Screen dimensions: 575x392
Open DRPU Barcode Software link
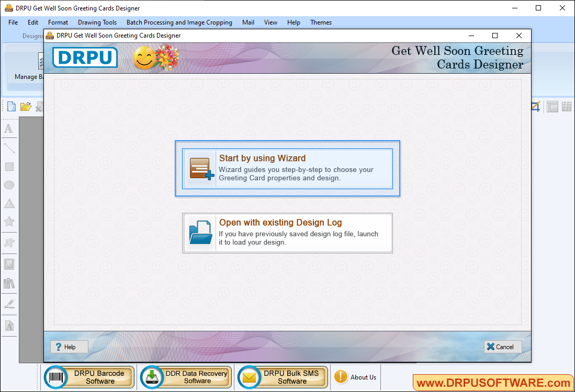[x=89, y=377]
